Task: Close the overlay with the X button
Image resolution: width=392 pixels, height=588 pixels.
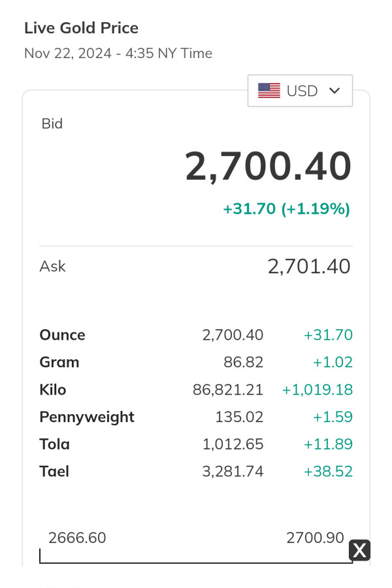Action: click(359, 550)
